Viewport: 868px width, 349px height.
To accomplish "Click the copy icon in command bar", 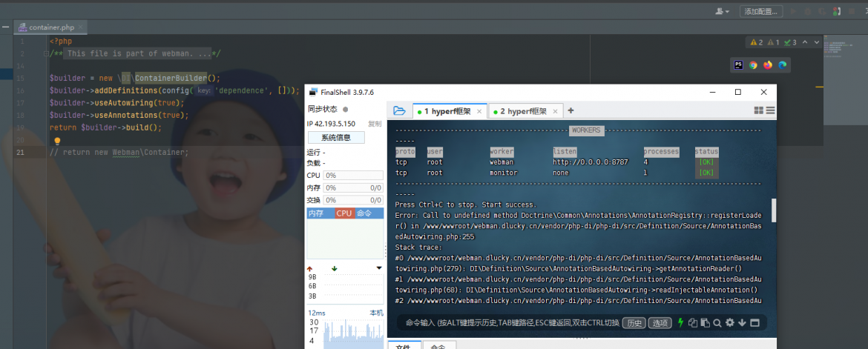I will [692, 323].
